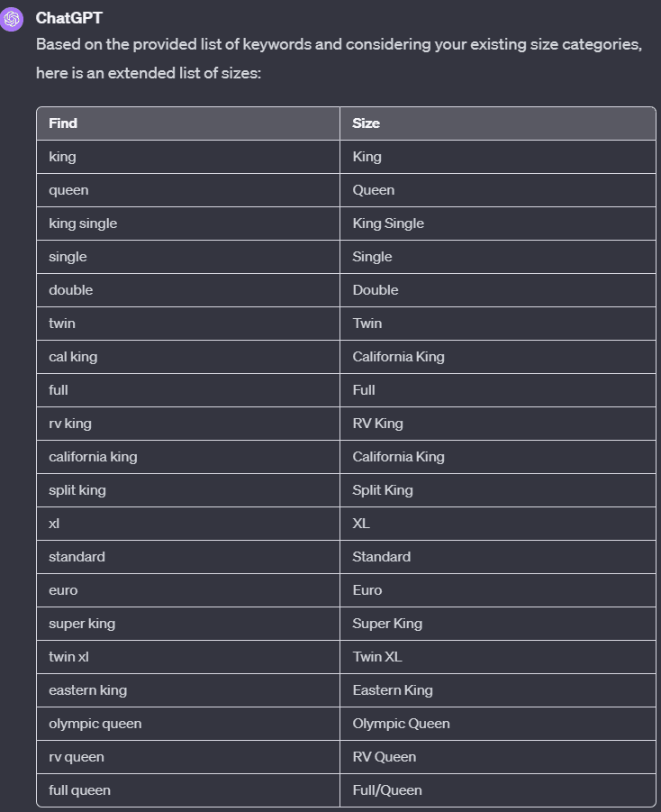Click the ChatGPT sender name label
The image size is (661, 812).
(69, 18)
